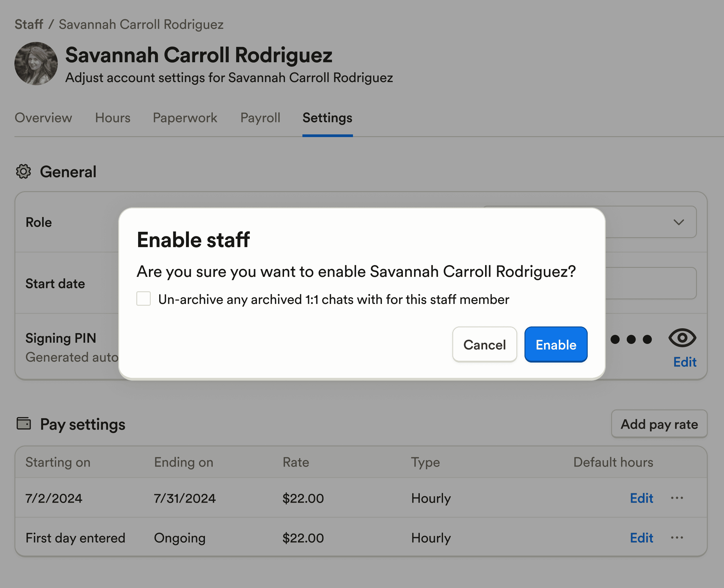Image resolution: width=724 pixels, height=588 pixels.
Task: Go to the Hours tab
Action: [x=112, y=118]
